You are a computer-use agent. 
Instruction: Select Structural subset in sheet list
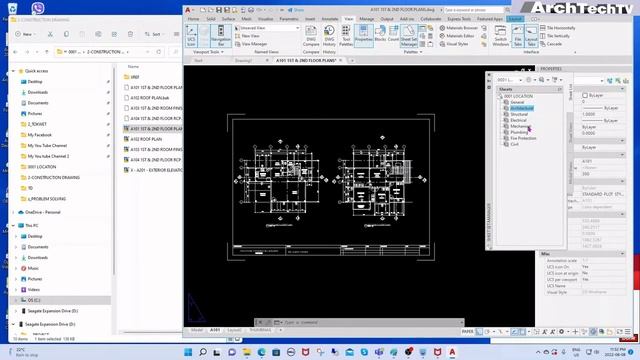click(519, 114)
